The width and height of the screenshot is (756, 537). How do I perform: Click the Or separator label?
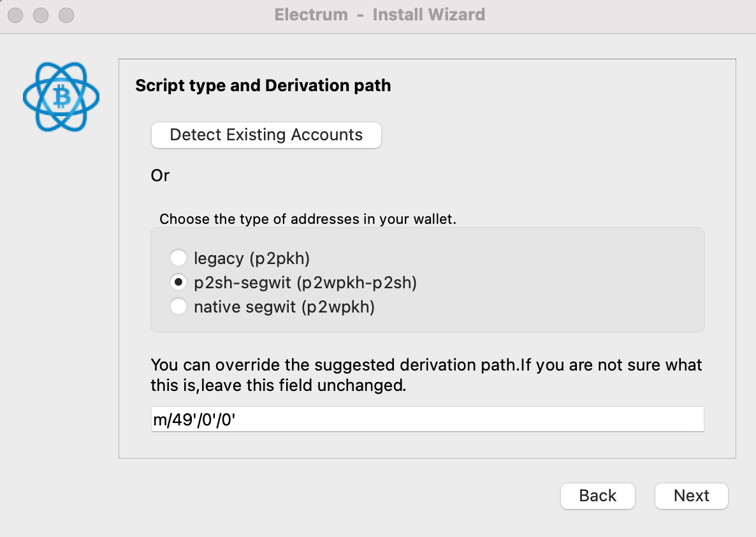(x=160, y=175)
